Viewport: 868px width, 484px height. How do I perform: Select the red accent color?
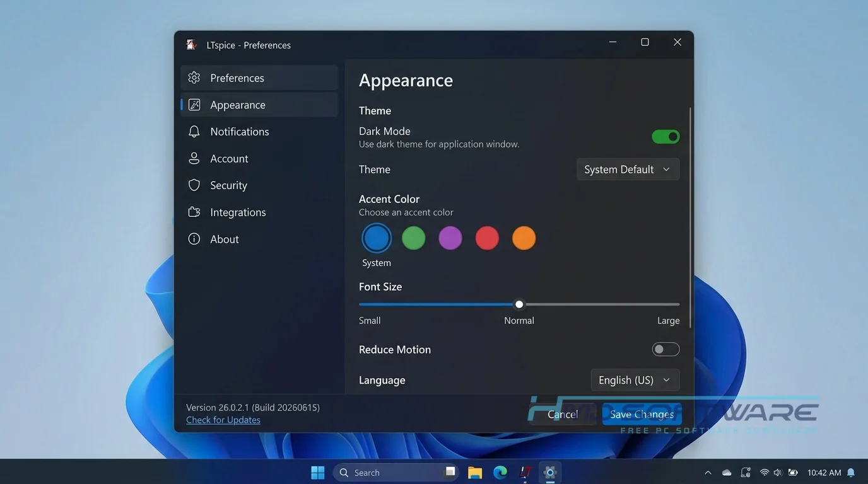(x=487, y=238)
